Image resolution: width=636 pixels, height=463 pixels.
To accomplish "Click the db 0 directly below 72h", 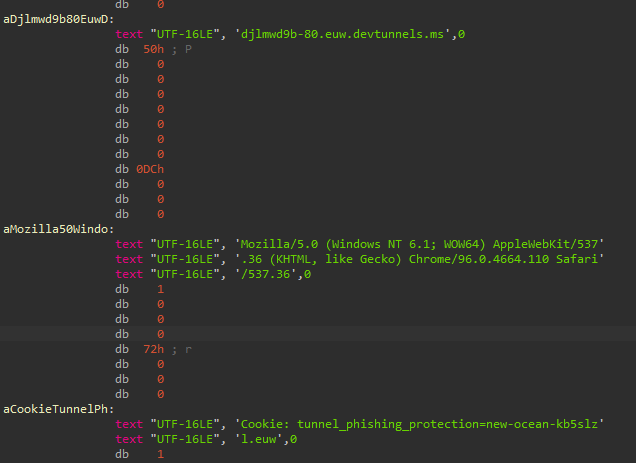I will pos(140,364).
